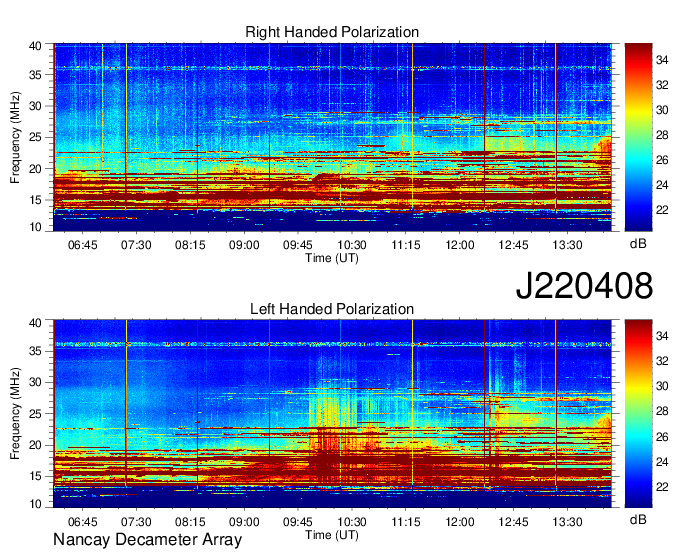680x552 pixels.
Task: Click 25 MHz tick on Right Handed plot
Action: click(35, 137)
